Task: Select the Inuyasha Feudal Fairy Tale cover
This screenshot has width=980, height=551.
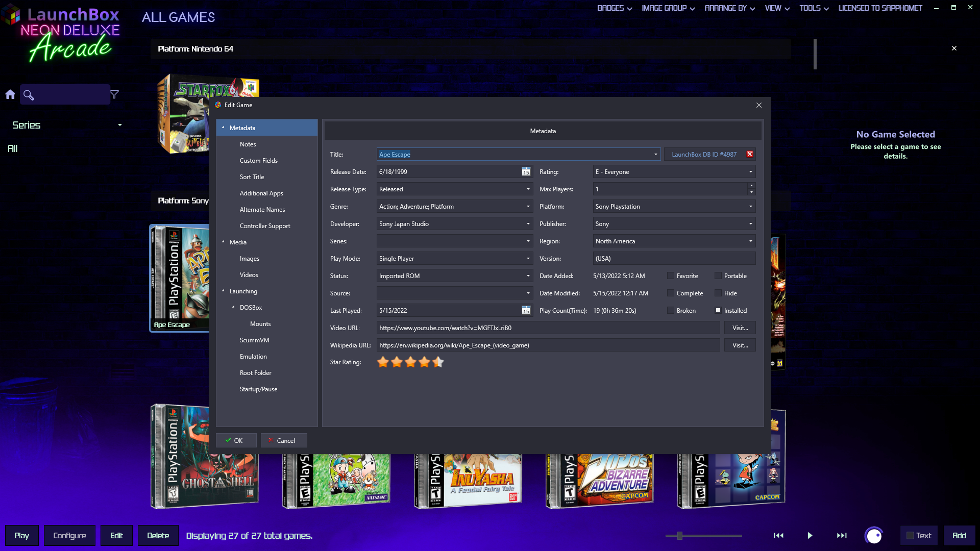Action: tap(468, 481)
